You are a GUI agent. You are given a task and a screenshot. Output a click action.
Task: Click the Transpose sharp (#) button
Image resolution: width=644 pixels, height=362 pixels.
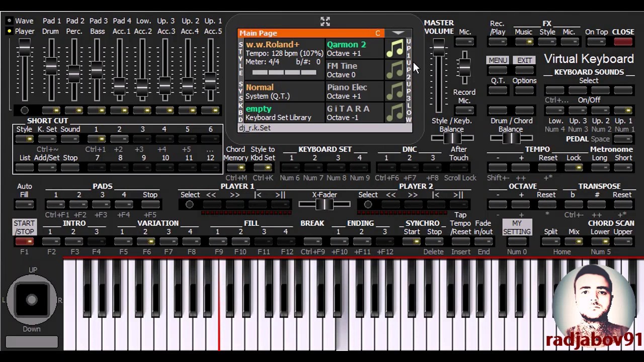point(597,205)
